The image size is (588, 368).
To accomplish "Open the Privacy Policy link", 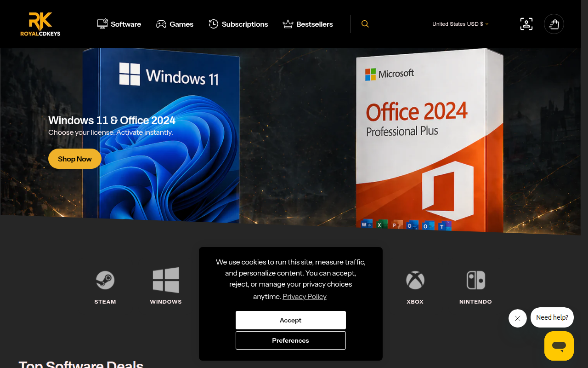I will tap(305, 297).
